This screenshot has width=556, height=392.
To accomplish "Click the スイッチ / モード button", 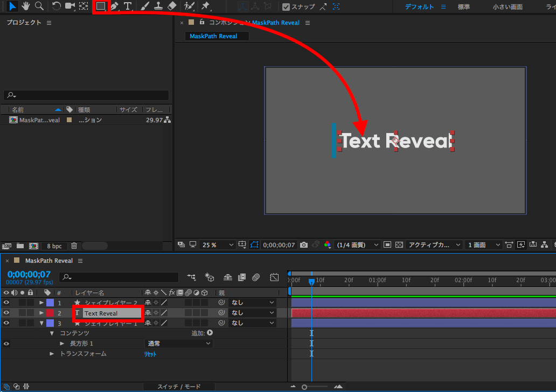I will click(178, 387).
